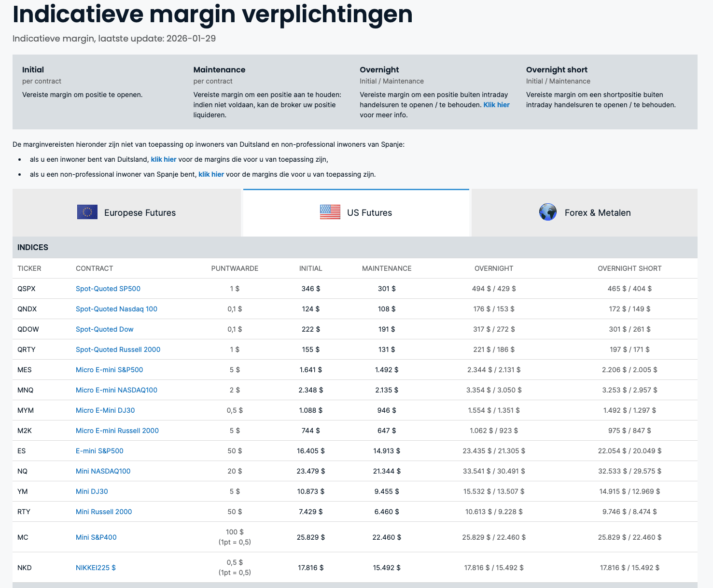Open the Spot-Quoted Nasdaq 100 contract
Screen dimensions: 713x588
coord(116,309)
